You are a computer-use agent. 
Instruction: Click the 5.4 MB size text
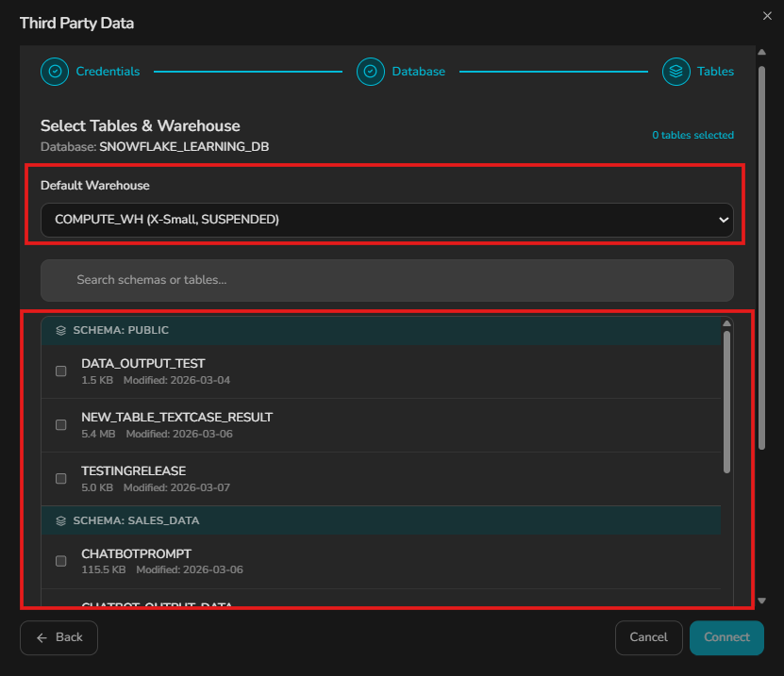pos(98,435)
